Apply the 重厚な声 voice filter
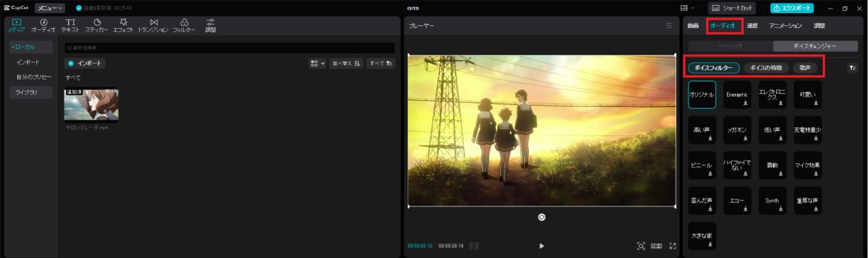The width and height of the screenshot is (868, 258). coord(807,201)
